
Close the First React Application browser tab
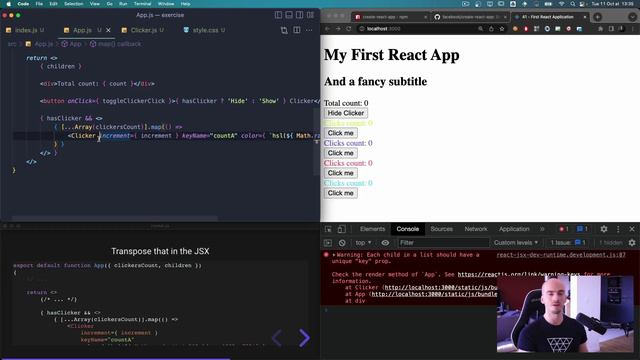pos(585,17)
